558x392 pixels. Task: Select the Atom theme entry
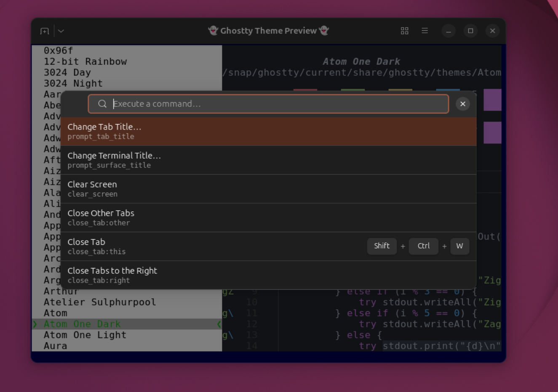click(56, 313)
